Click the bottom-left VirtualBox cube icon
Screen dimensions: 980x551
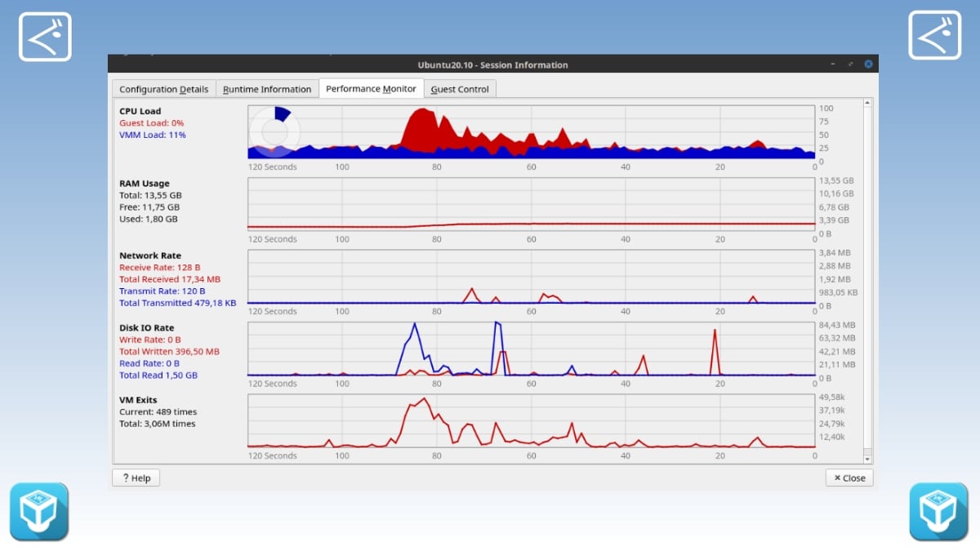[39, 512]
